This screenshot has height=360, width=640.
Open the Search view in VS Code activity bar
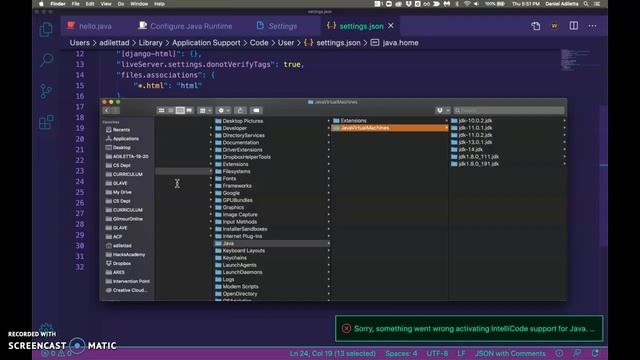47,60
